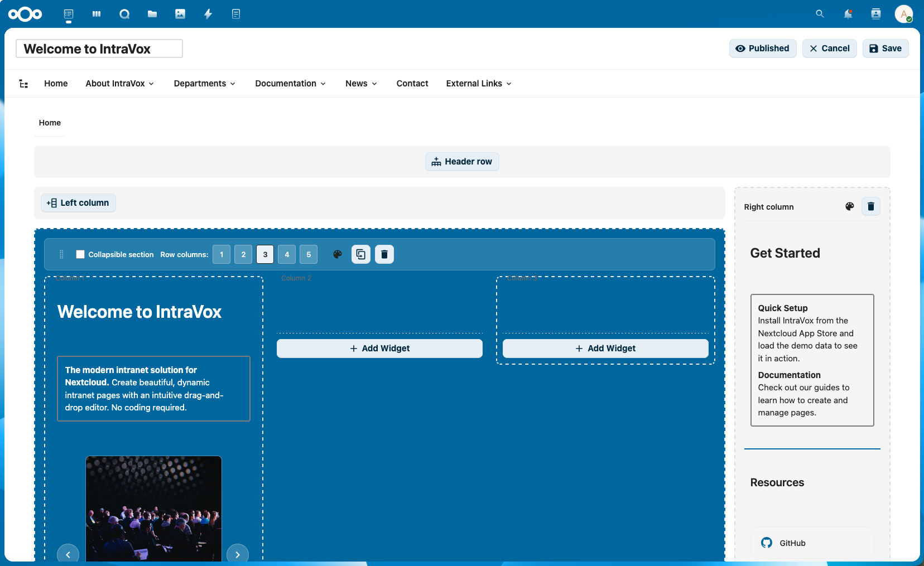Change the Right column color swatch
The image size is (924, 566).
[849, 206]
